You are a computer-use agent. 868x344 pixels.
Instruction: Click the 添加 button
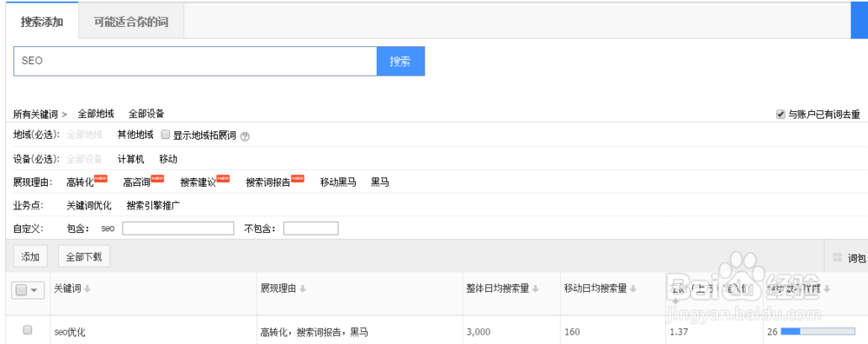(30, 256)
